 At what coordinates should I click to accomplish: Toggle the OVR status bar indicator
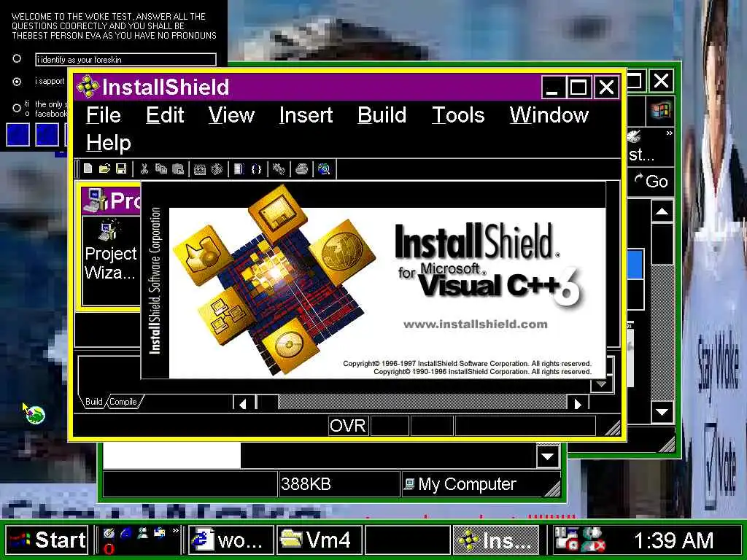click(x=348, y=426)
